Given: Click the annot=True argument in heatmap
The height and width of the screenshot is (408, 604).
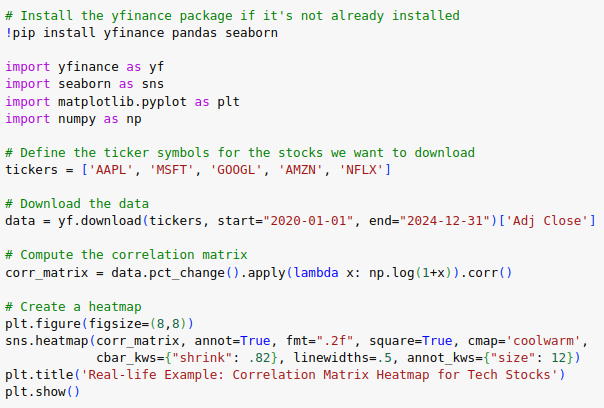Looking at the screenshot, I should coord(232,341).
